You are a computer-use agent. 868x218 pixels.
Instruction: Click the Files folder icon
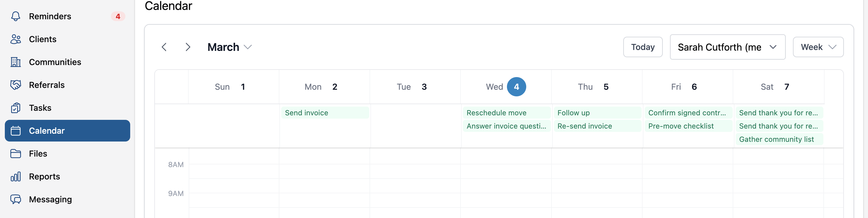[x=15, y=153]
